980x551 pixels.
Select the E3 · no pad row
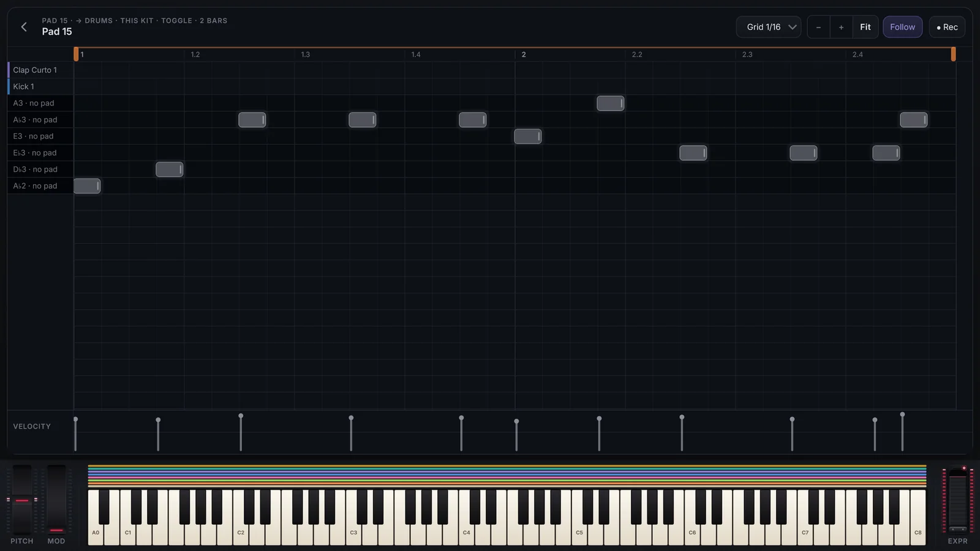(40, 136)
